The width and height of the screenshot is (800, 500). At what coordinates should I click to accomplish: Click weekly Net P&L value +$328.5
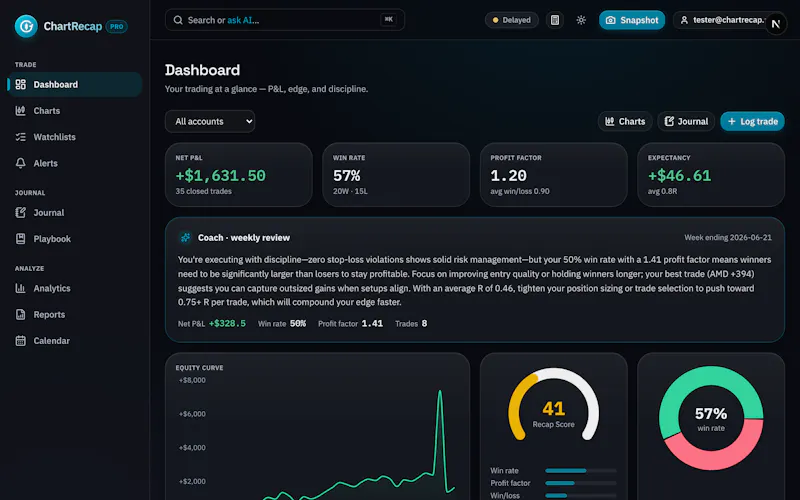coord(227,323)
